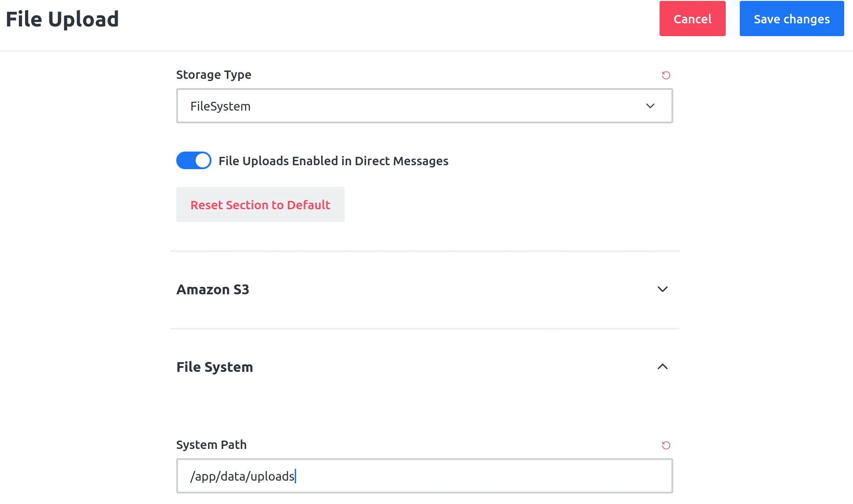Click Reset Section to Default
Image resolution: width=853 pixels, height=504 pixels.
pos(260,204)
